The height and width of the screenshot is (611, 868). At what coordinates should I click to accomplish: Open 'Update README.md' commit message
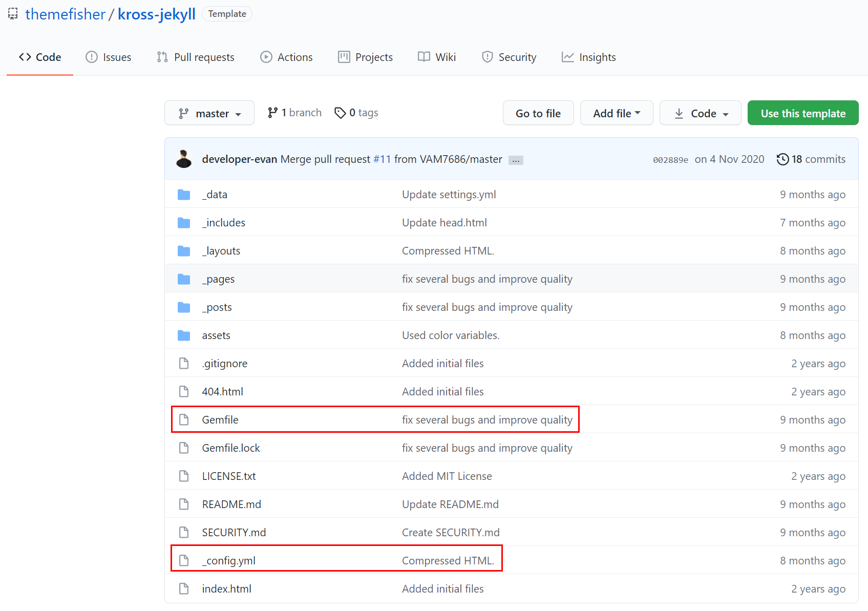click(x=450, y=504)
